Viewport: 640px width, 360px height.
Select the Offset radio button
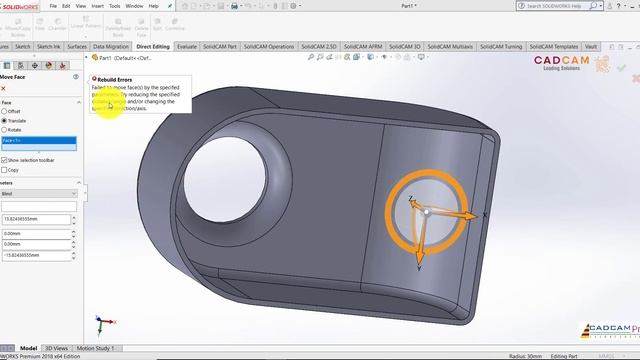coord(4,111)
